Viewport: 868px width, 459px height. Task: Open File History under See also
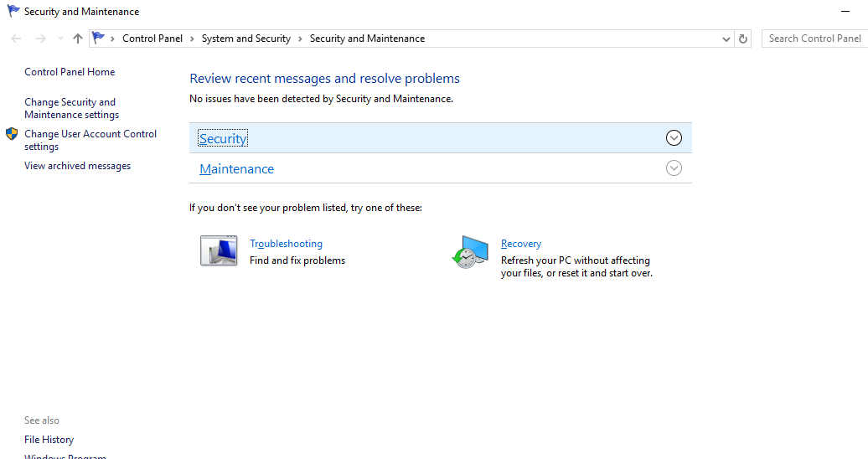(x=49, y=440)
